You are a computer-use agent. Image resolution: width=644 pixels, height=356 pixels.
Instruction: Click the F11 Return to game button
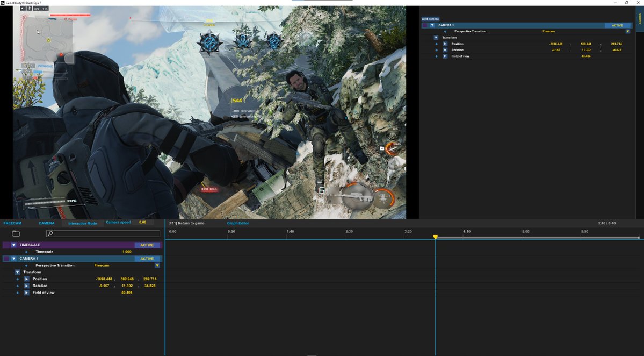(186, 223)
